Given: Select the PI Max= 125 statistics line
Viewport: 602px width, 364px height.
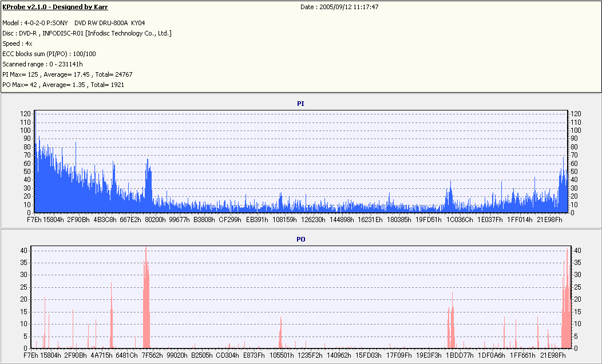Looking at the screenshot, I should [x=68, y=74].
